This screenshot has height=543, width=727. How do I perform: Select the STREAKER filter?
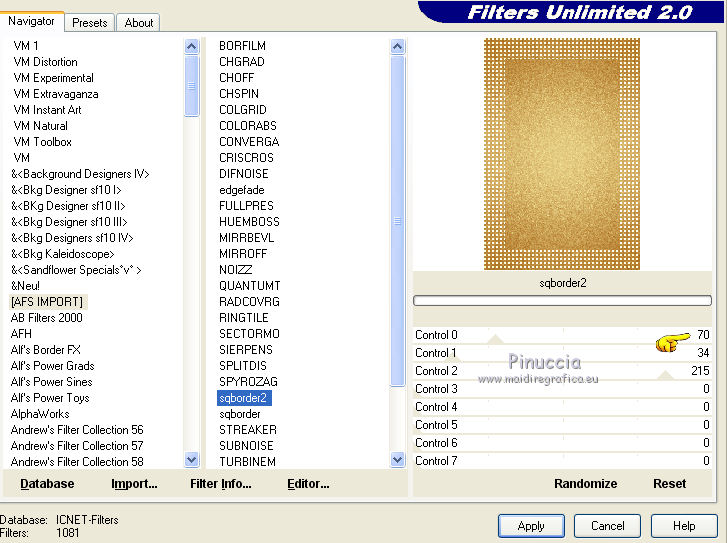pyautogui.click(x=248, y=430)
